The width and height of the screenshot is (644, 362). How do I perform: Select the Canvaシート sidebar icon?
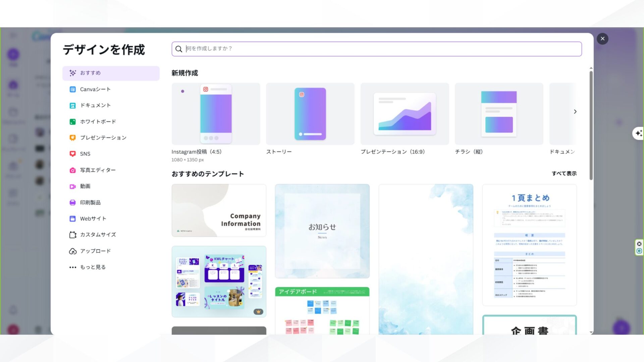[x=72, y=89]
